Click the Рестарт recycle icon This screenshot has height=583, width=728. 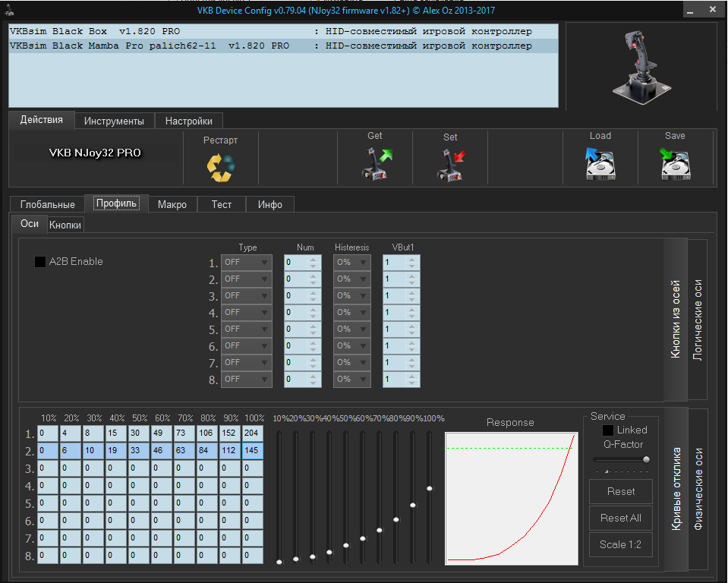(x=221, y=167)
